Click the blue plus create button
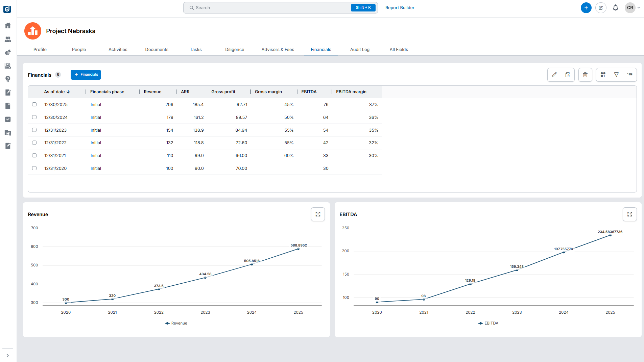The image size is (644, 362). (586, 8)
